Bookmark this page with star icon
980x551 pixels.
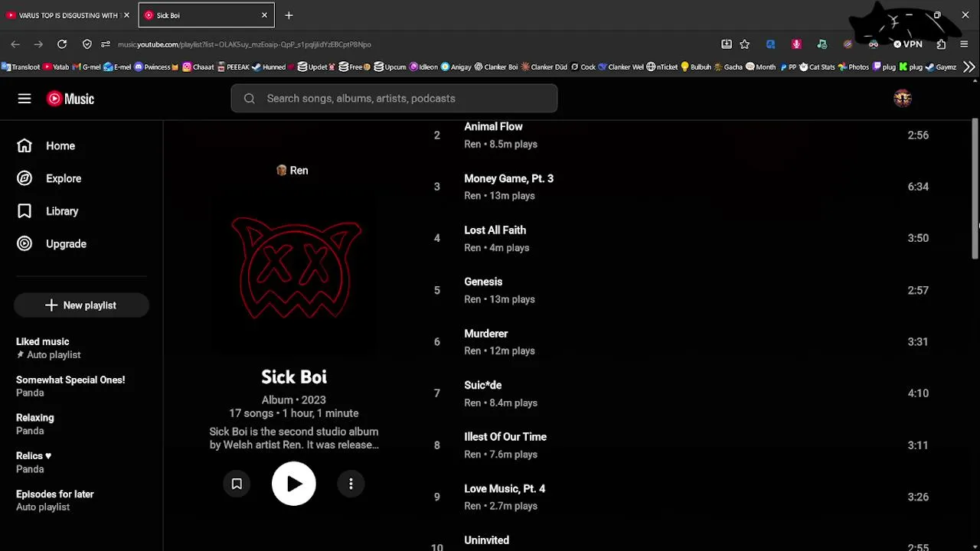pyautogui.click(x=744, y=44)
